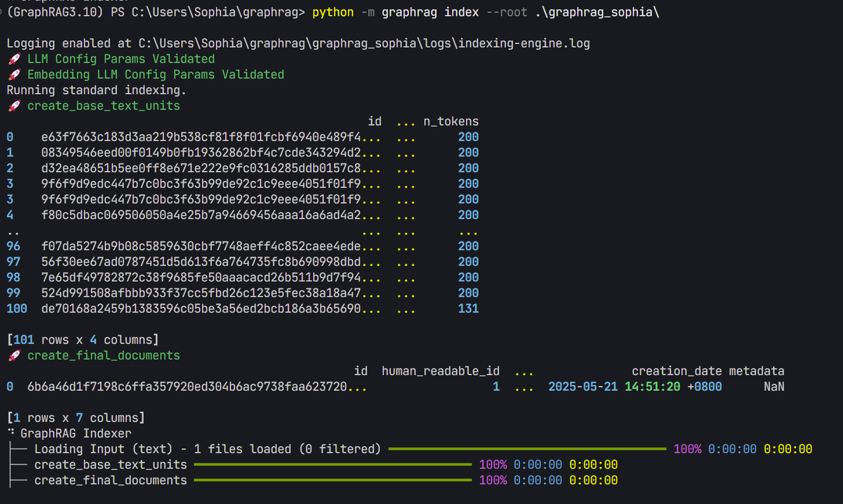Click the hash starting 56f30ee67ad0
This screenshot has height=504, width=843.
[211, 262]
